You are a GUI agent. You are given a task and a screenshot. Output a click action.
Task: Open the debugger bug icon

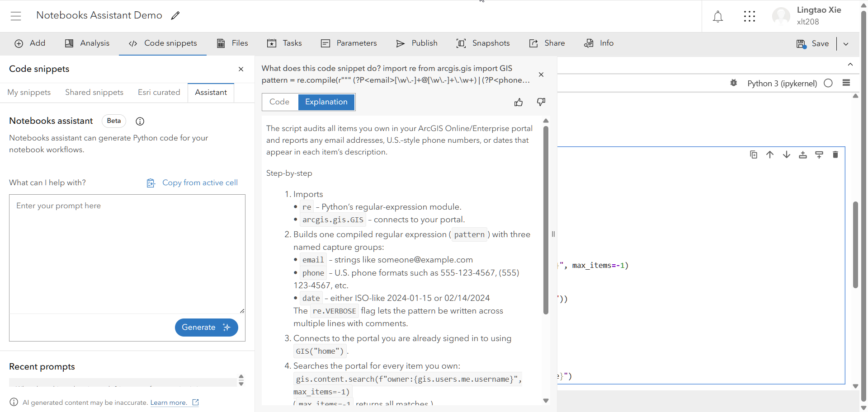click(734, 83)
